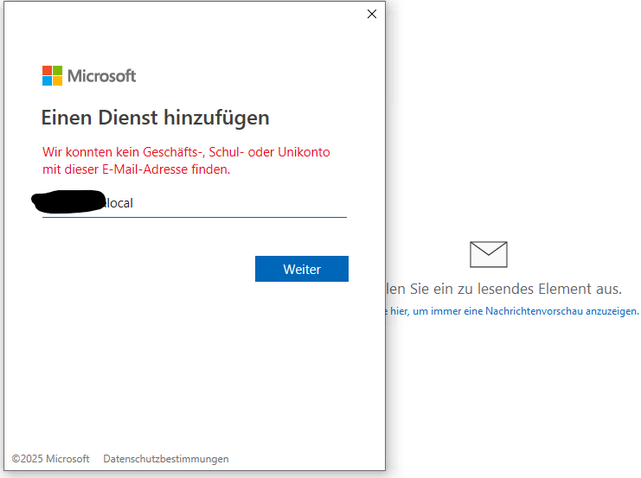Click the blacked-out part of the email
This screenshot has width=641, height=478.
coord(69,202)
